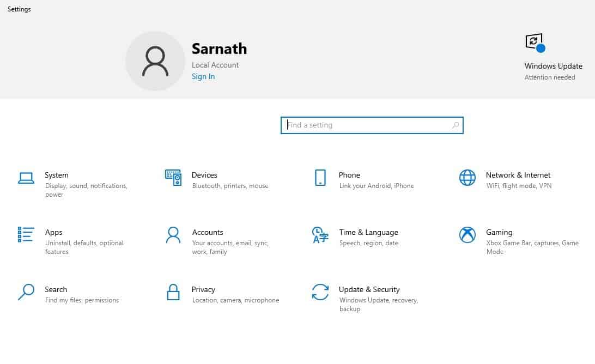The height and width of the screenshot is (364, 595).
Task: Click the search magnifier in the settings search bar
Action: (455, 125)
